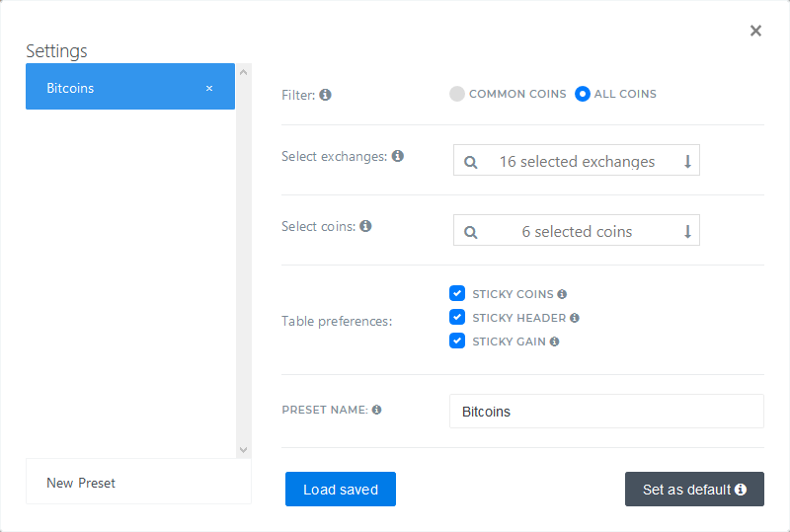Click the Load saved button
Image resolution: width=790 pixels, height=532 pixels.
click(341, 490)
